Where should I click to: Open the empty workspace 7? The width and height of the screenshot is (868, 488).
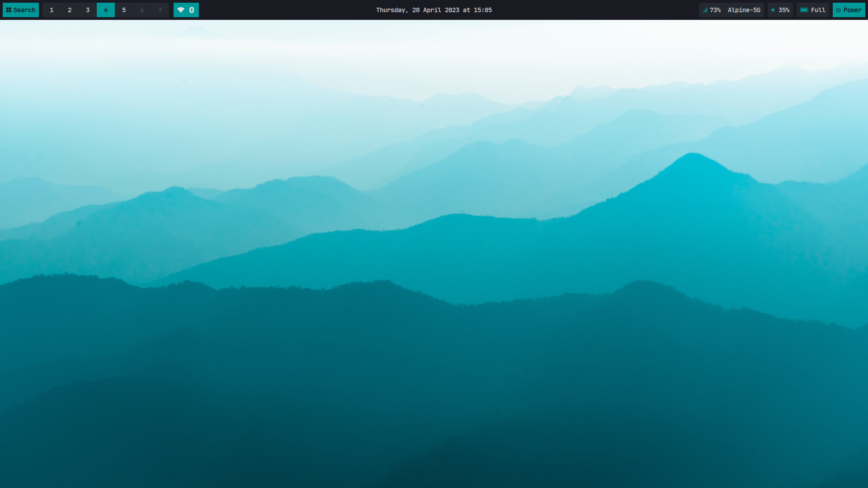click(160, 10)
